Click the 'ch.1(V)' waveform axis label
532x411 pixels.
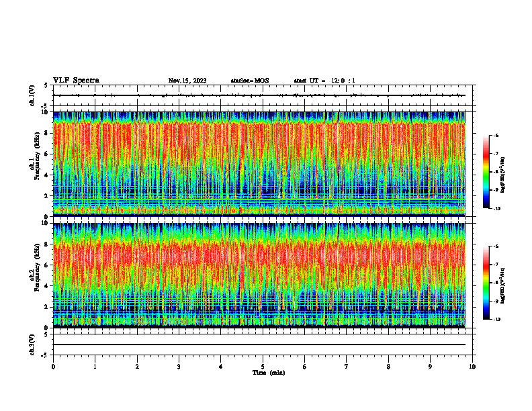point(32,95)
